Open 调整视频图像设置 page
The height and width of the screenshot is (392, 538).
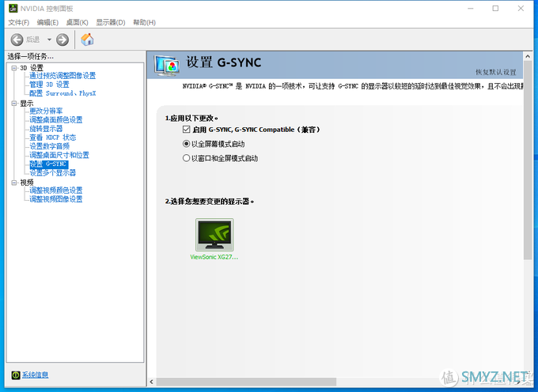point(56,199)
